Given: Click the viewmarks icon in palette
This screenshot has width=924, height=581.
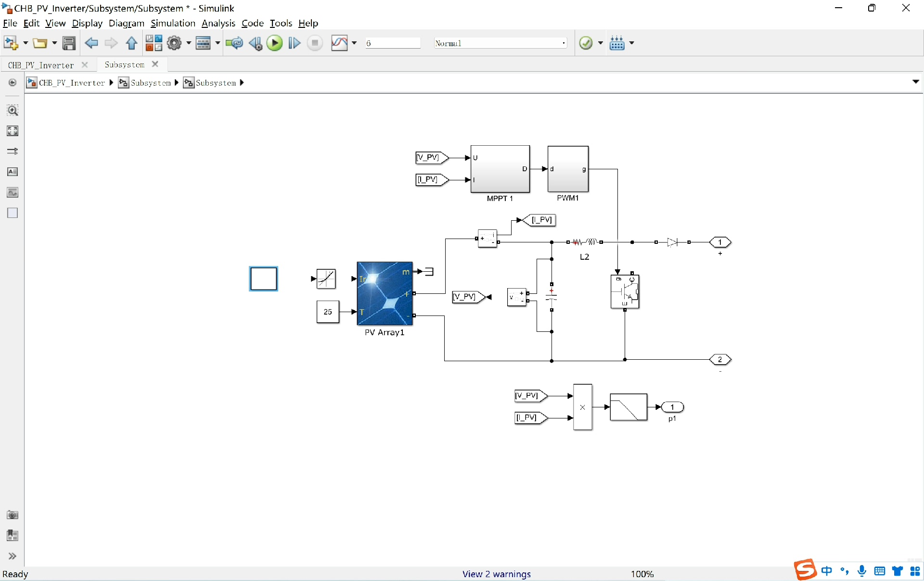Looking at the screenshot, I should [x=13, y=535].
